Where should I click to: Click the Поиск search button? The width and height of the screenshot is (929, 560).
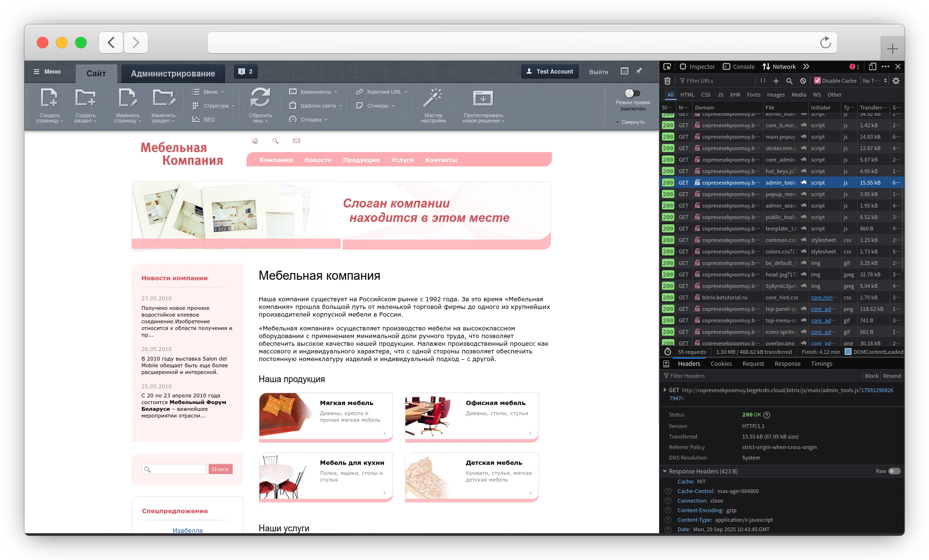pos(220,469)
